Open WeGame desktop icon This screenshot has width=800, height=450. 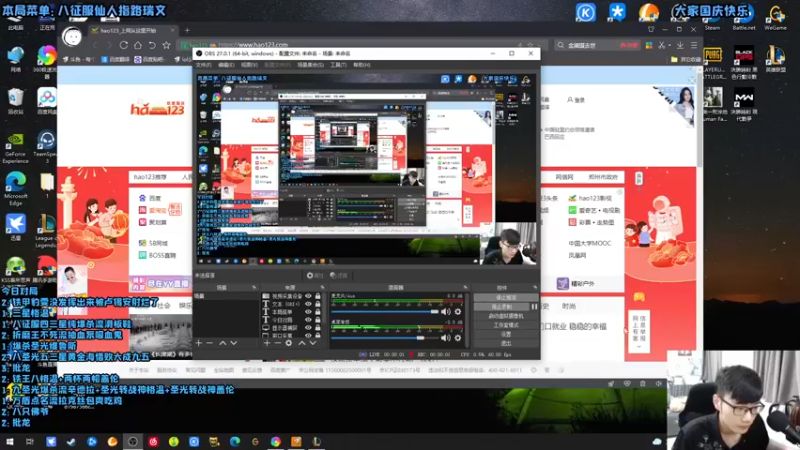(775, 18)
